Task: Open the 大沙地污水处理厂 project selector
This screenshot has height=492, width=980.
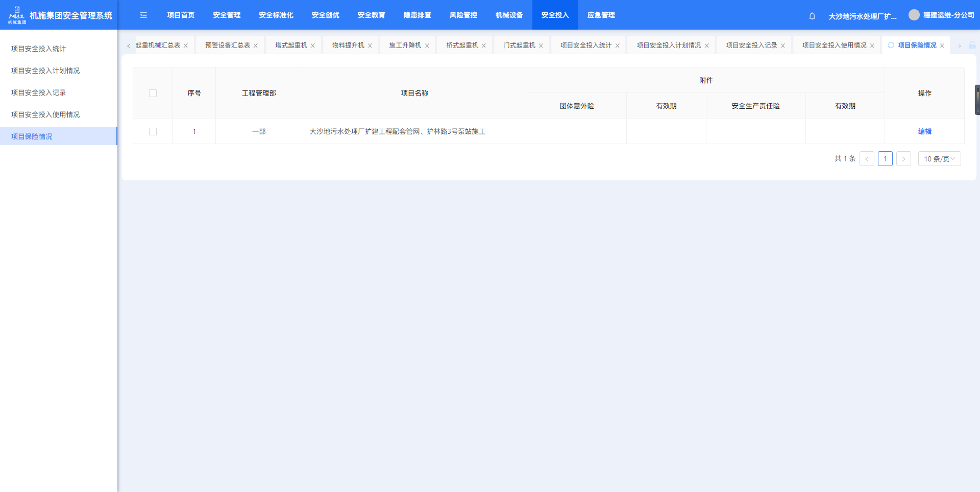Action: [x=862, y=16]
